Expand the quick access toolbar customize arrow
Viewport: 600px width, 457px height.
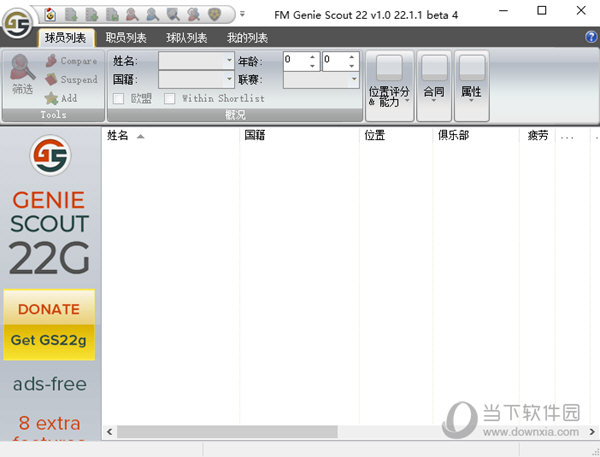tap(242, 14)
